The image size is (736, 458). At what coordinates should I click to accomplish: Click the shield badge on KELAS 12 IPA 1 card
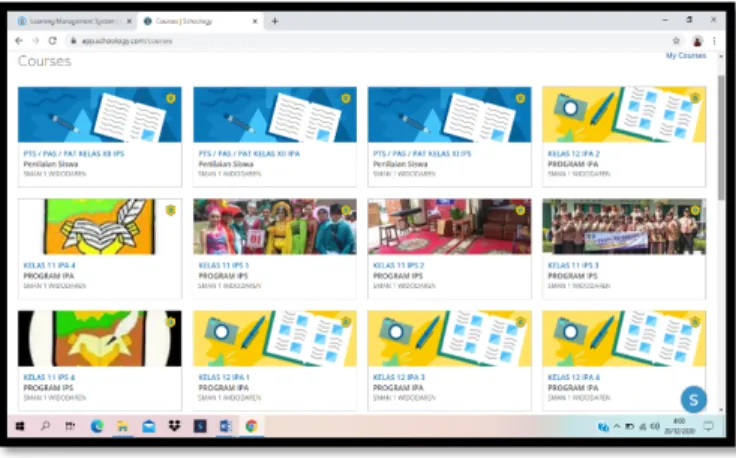(x=346, y=322)
